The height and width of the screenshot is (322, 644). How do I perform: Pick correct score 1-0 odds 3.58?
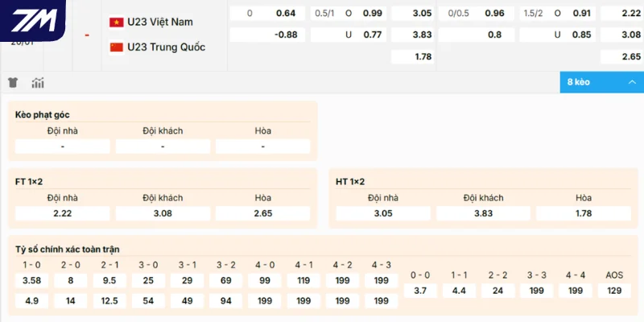tap(32, 280)
